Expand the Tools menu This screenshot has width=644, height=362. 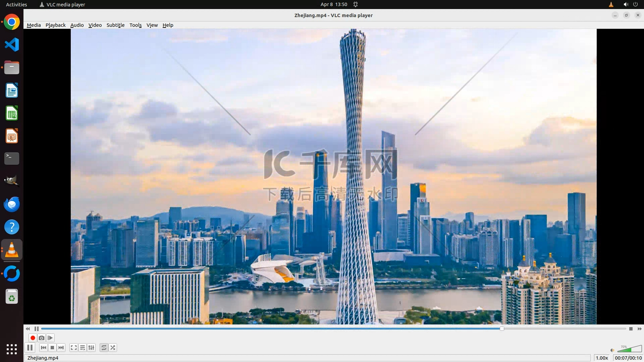(x=136, y=25)
